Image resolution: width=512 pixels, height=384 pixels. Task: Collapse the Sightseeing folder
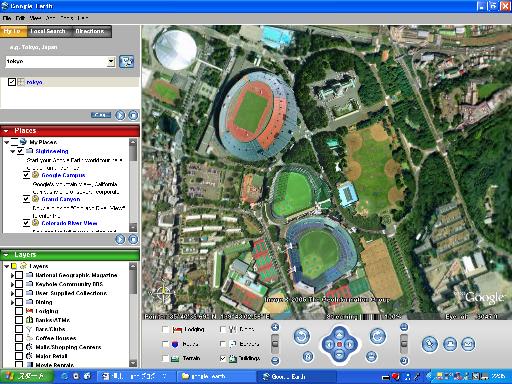click(x=12, y=151)
